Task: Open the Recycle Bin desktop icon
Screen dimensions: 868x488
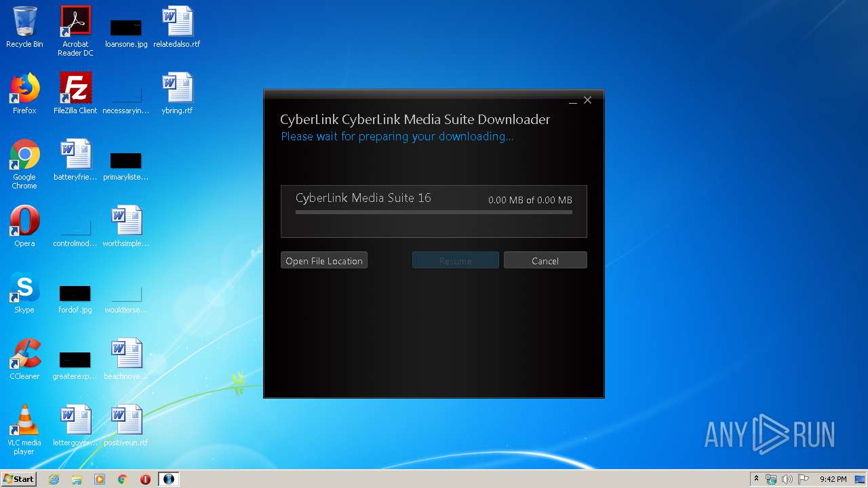Action: point(24,27)
